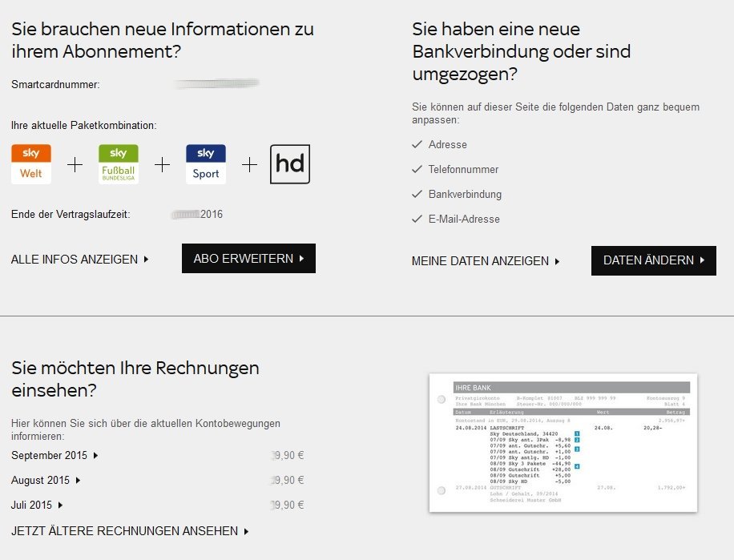Open the Juli 2015 invoice

(37, 505)
